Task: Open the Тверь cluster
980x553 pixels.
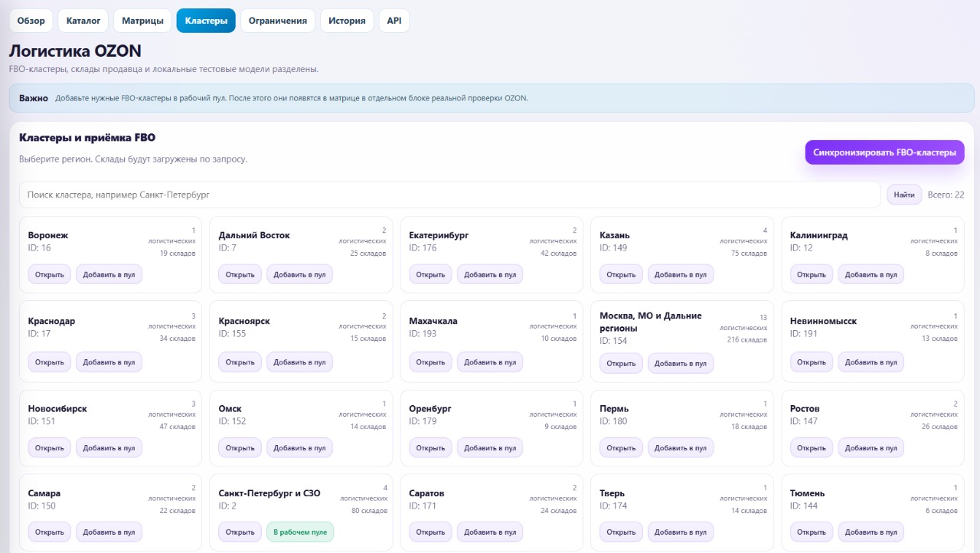Action: coord(622,532)
